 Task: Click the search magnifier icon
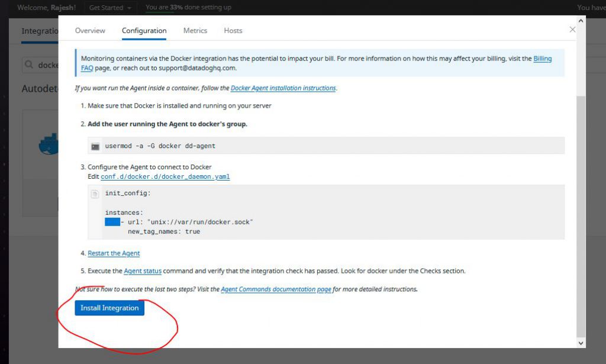tap(30, 65)
